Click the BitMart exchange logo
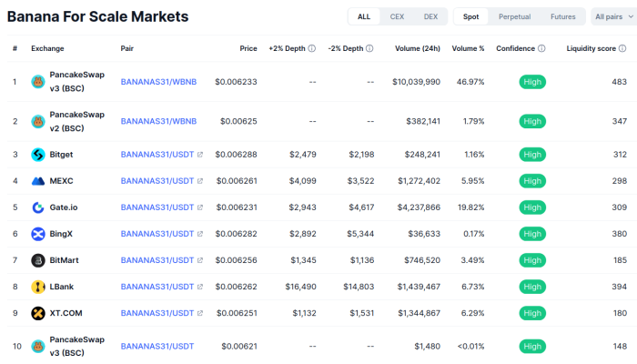The image size is (637, 364). click(x=38, y=260)
